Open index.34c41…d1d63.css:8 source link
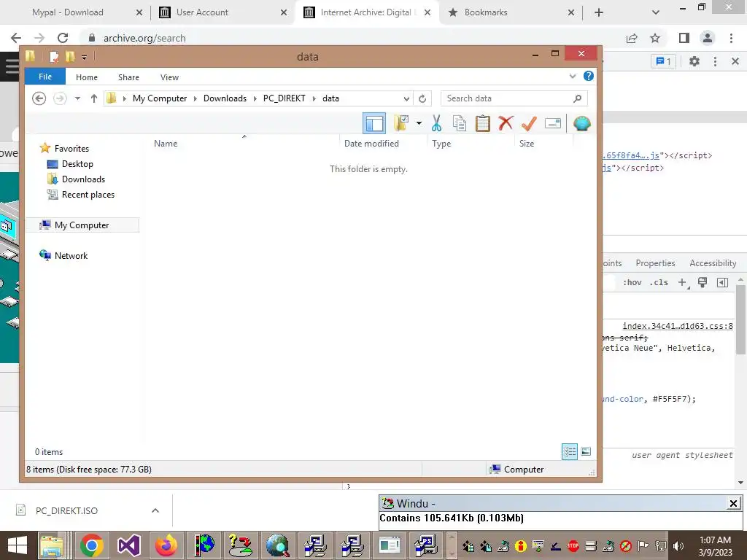Viewport: 747px width, 560px height. point(678,326)
